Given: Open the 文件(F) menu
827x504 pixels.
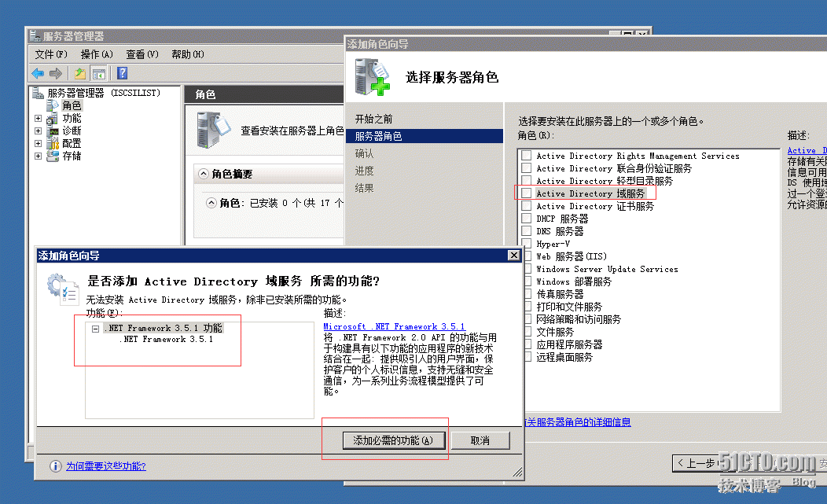Looking at the screenshot, I should [x=51, y=54].
